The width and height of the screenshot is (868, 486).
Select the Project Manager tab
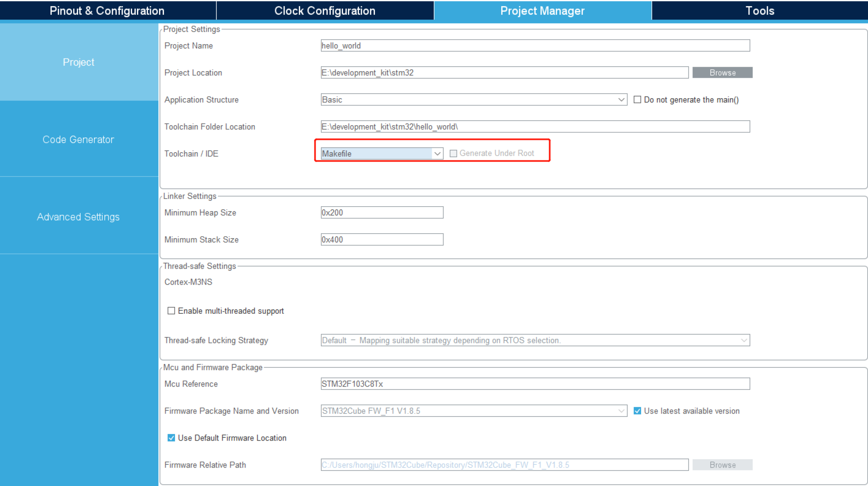(x=543, y=11)
